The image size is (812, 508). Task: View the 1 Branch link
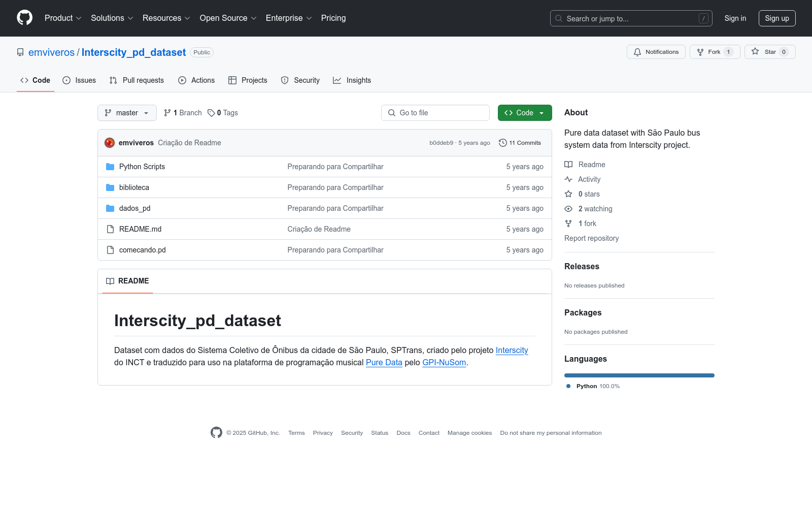(x=183, y=113)
